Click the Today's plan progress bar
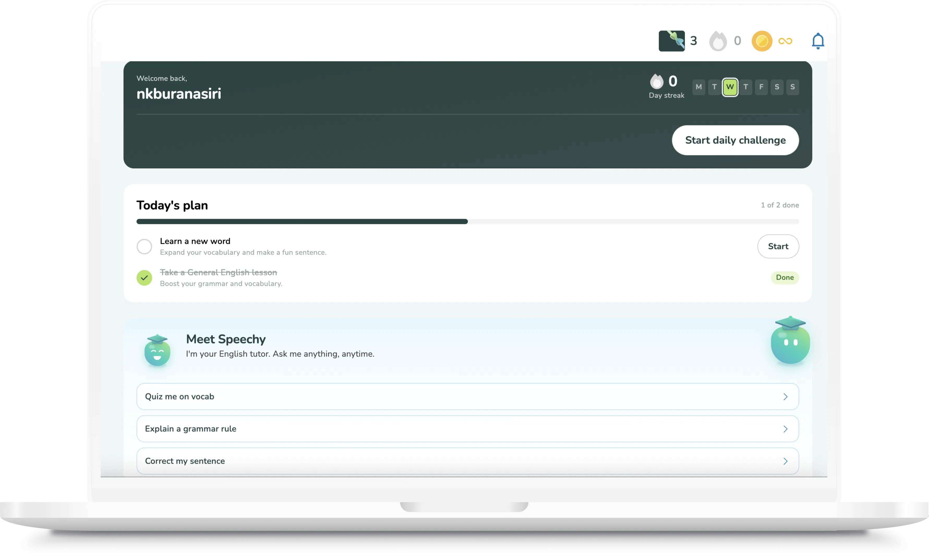Viewport: 929px width, 560px height. [468, 222]
